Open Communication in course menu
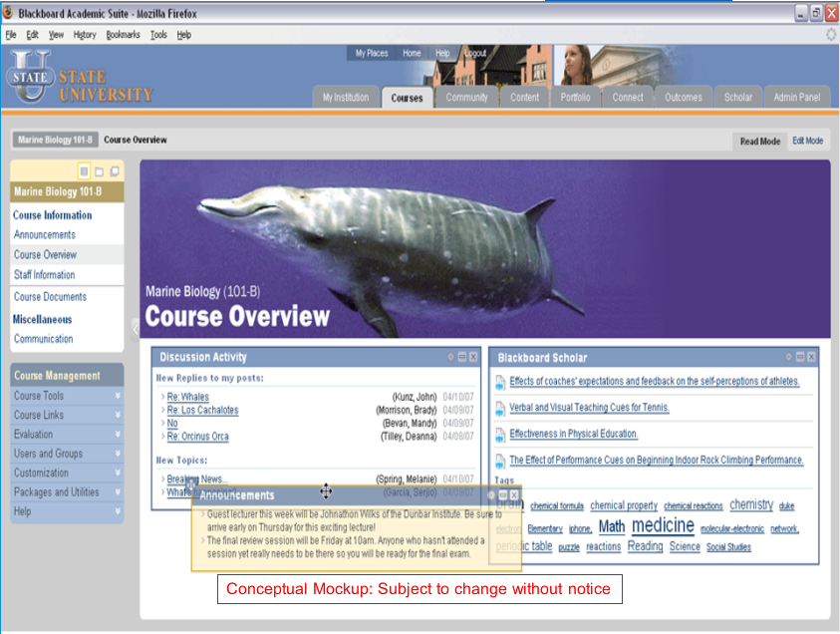This screenshot has height=634, width=840. click(x=44, y=339)
